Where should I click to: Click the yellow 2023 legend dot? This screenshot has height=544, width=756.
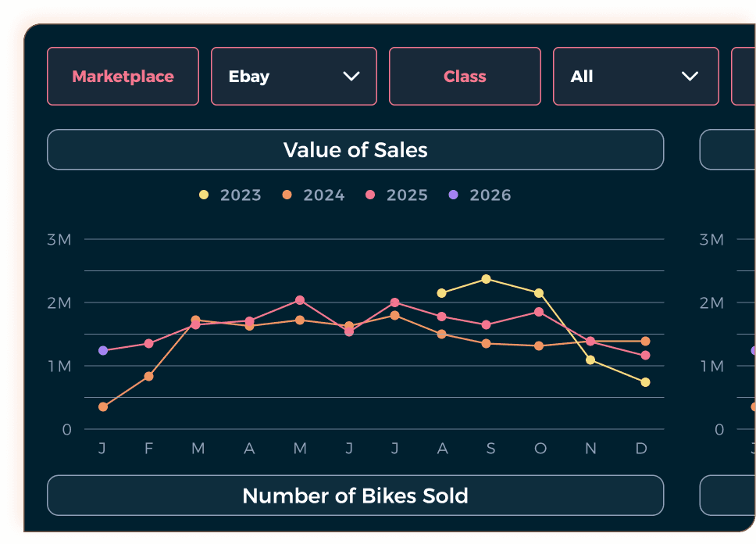click(204, 195)
